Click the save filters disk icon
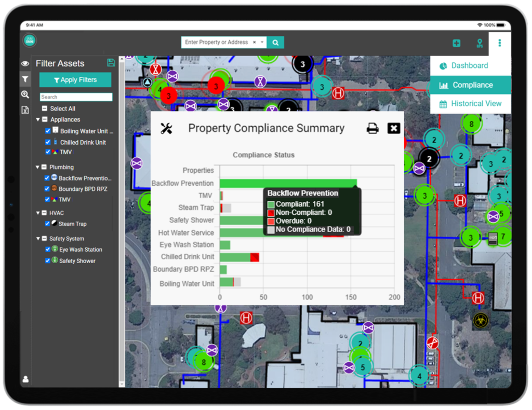Image resolution: width=532 pixels, height=410 pixels. click(x=111, y=63)
